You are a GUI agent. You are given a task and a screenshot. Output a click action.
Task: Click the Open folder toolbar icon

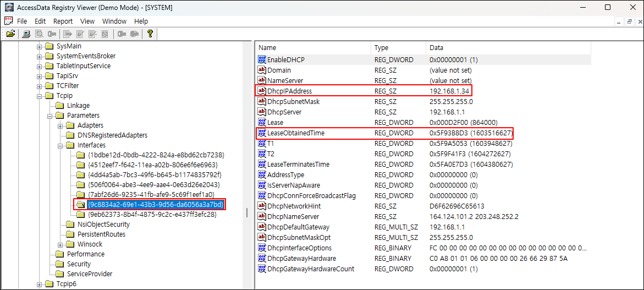[x=10, y=34]
